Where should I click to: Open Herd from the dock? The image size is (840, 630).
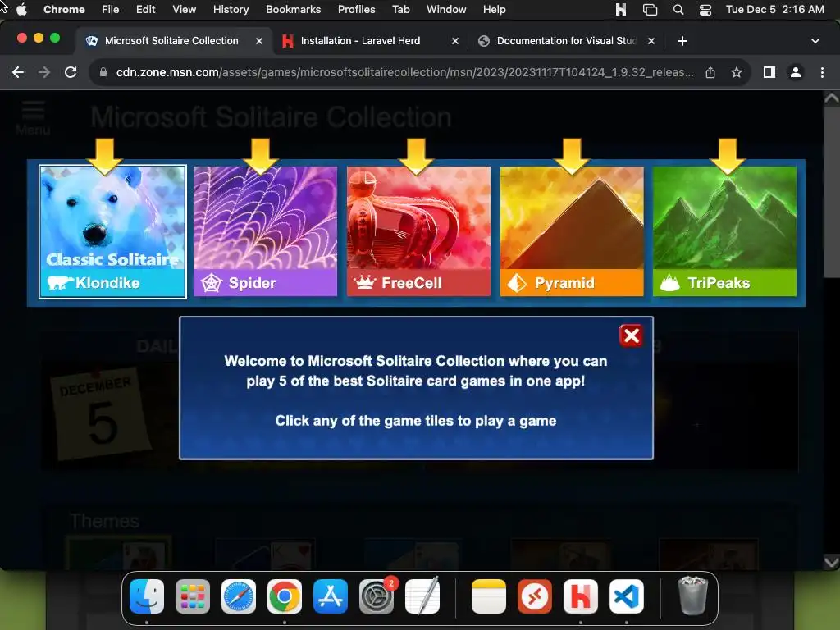pos(581,596)
